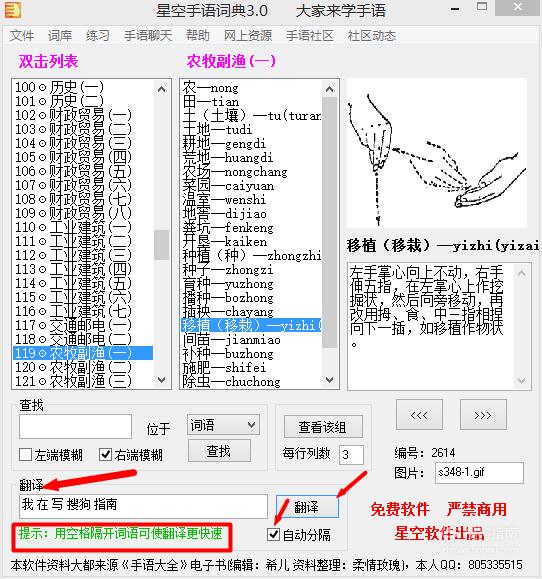This screenshot has height=579, width=542.
Task: Click category list scroll down arrow
Action: click(x=161, y=379)
